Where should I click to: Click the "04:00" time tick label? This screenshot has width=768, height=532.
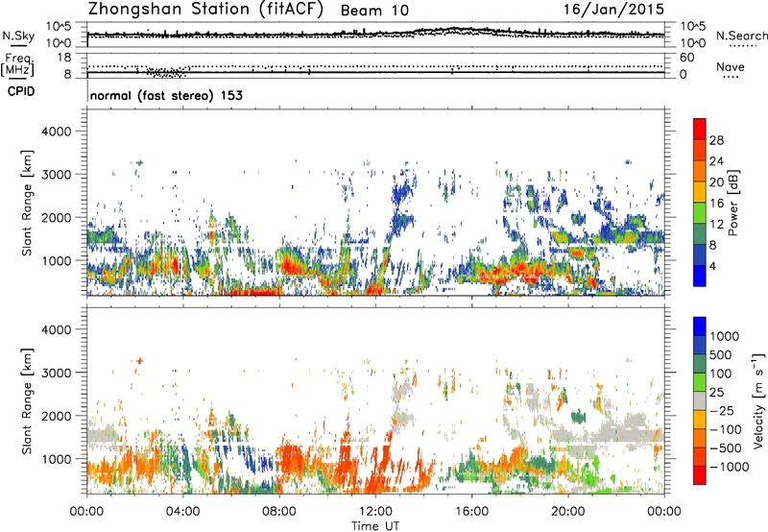(x=182, y=512)
